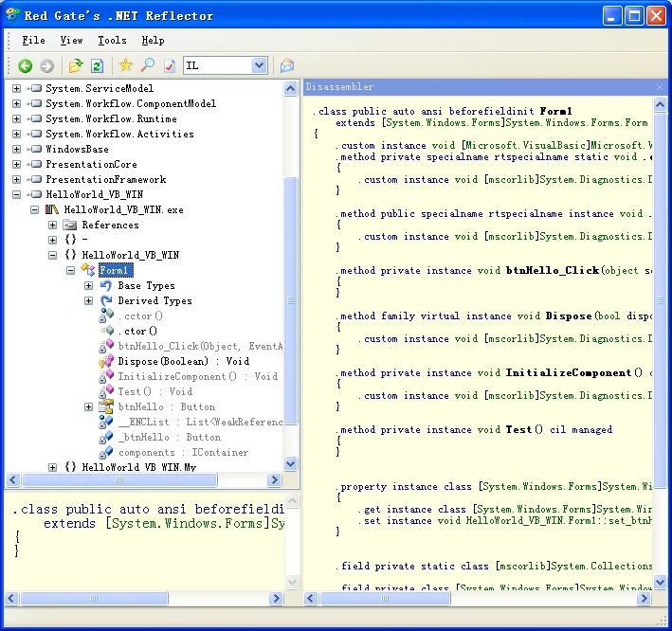
Task: Expand the HelloWorld_VB_WIN.My namespace node
Action: (52, 467)
